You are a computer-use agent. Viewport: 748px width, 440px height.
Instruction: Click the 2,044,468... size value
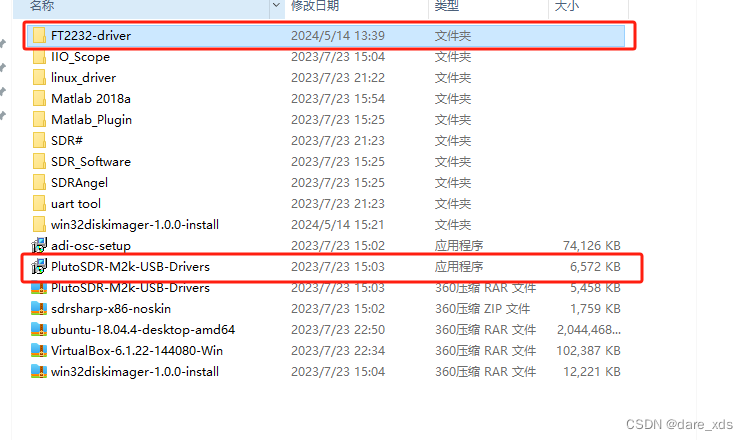[589, 330]
